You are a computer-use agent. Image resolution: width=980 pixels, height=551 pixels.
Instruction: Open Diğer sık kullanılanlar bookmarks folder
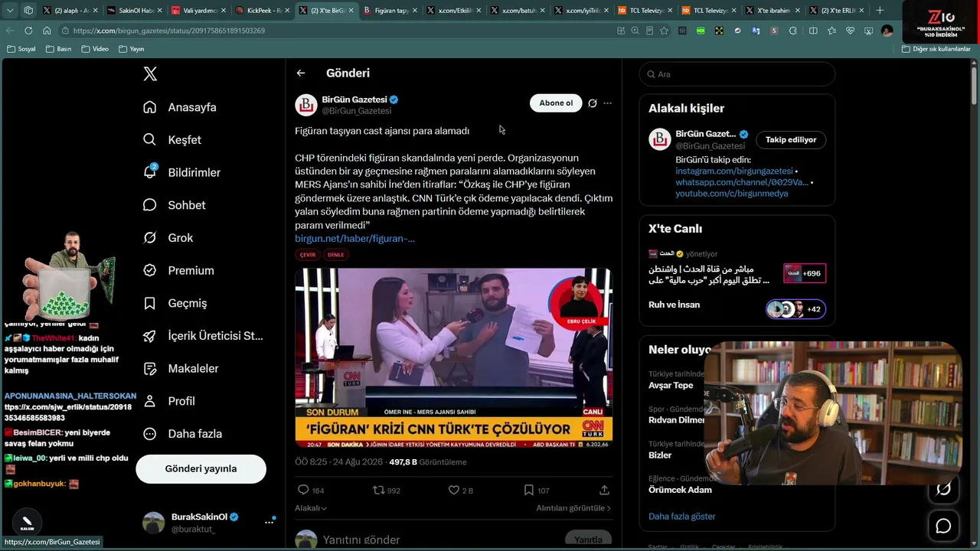coord(936,49)
